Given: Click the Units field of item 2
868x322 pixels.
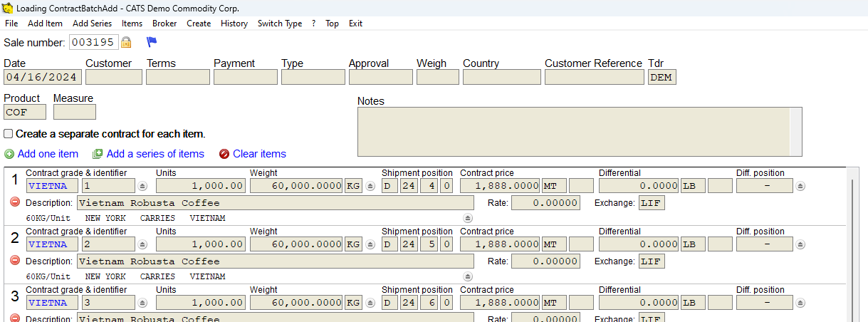Looking at the screenshot, I should 201,244.
